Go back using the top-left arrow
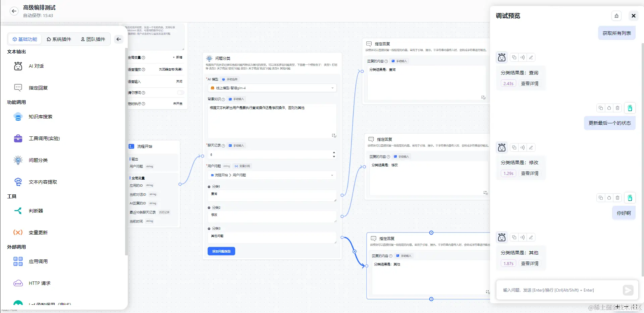The image size is (644, 313). tap(14, 11)
